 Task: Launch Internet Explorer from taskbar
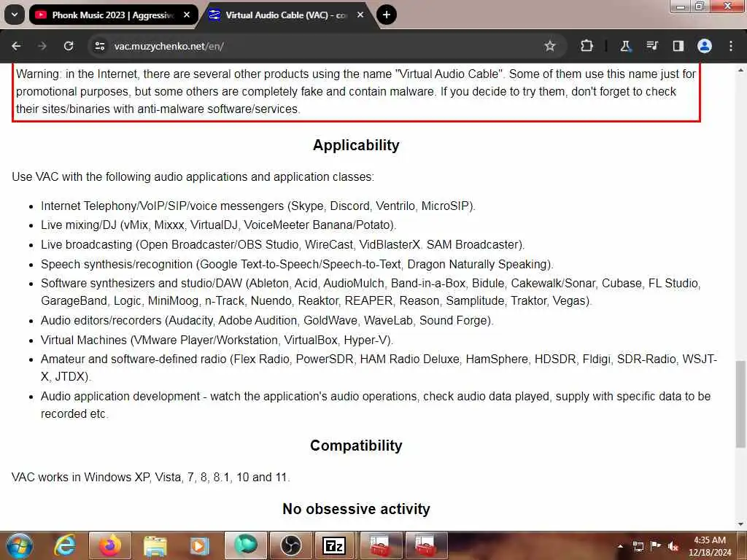coord(64,545)
